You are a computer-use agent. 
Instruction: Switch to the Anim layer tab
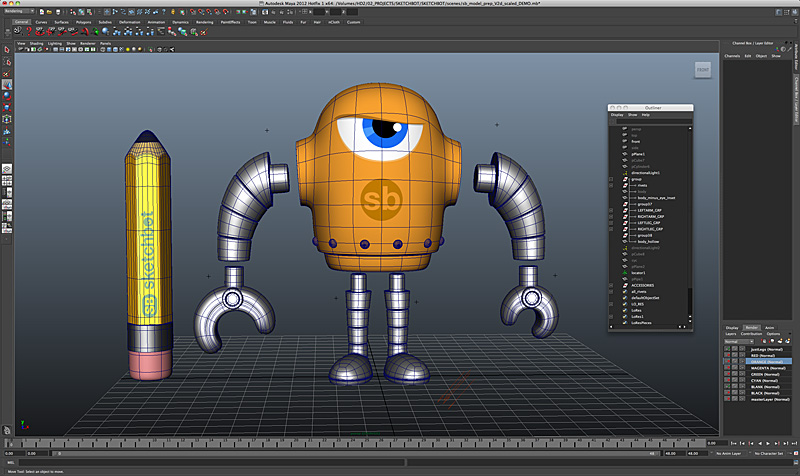pyautogui.click(x=770, y=327)
